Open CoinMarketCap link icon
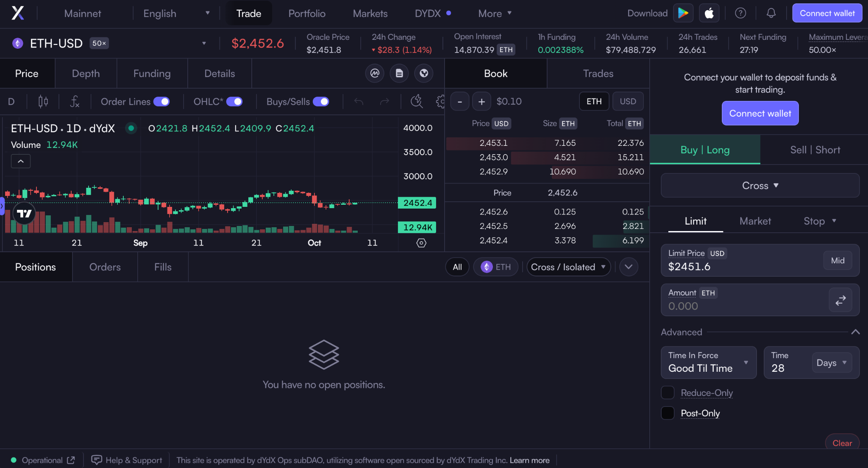 [x=375, y=73]
